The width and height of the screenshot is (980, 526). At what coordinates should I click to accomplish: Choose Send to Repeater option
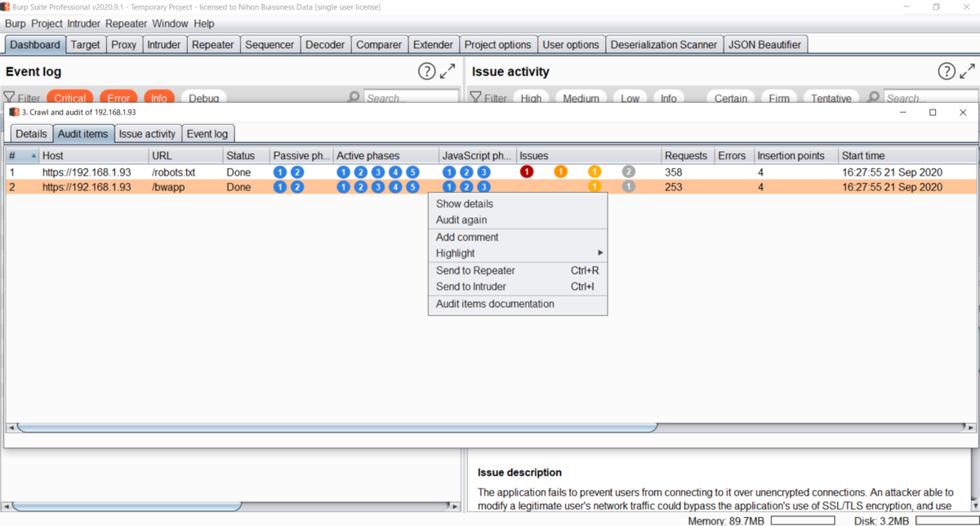point(518,270)
